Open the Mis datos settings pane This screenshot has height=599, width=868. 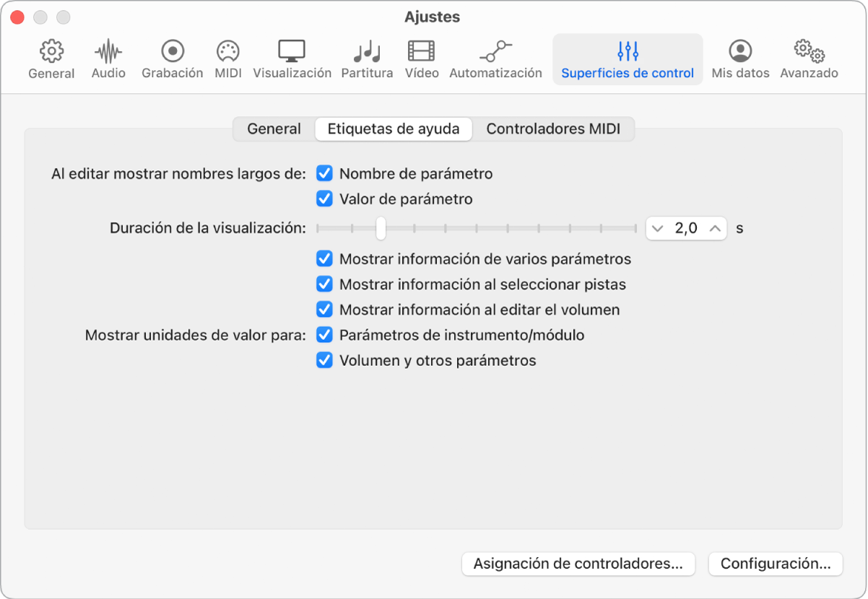pos(740,59)
